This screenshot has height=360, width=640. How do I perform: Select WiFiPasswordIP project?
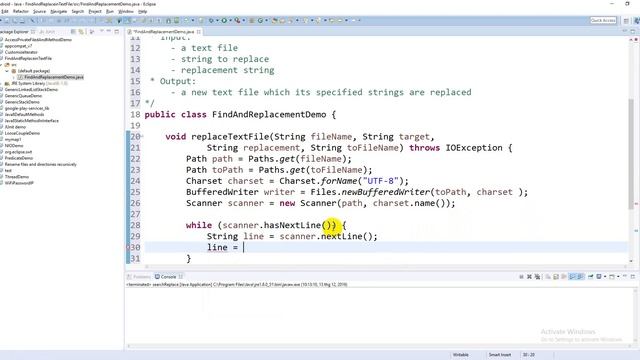tap(19, 183)
